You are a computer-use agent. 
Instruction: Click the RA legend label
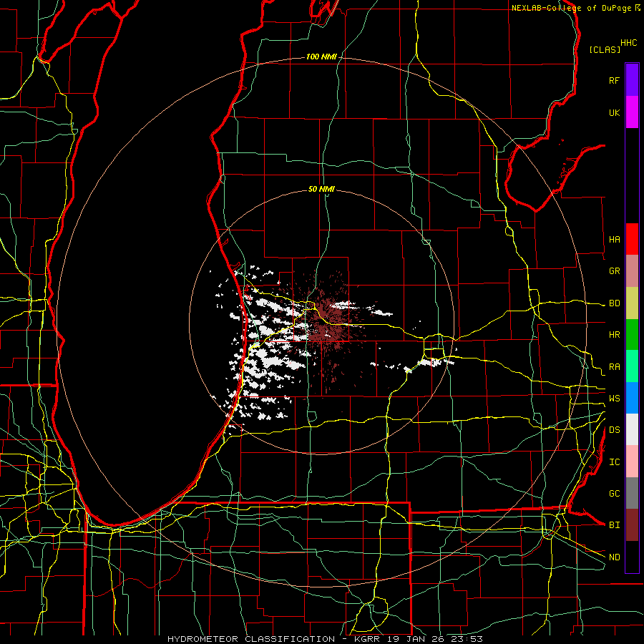pos(615,366)
